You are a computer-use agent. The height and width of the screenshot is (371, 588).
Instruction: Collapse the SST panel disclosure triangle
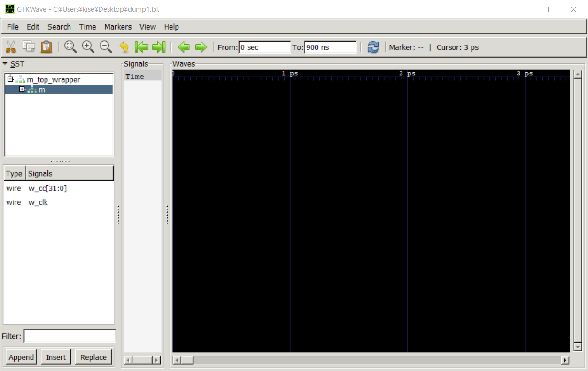[x=5, y=64]
